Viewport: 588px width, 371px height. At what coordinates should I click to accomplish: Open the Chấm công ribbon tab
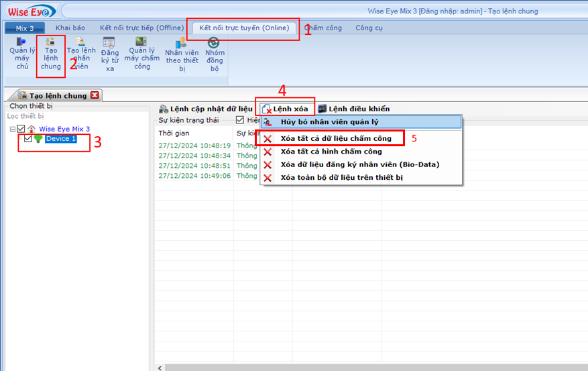point(323,28)
